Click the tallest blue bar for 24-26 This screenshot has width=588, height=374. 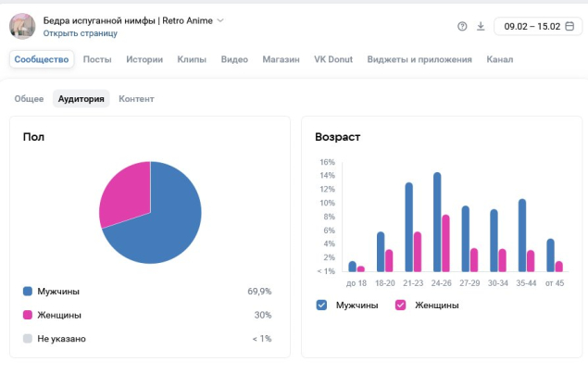pyautogui.click(x=437, y=222)
